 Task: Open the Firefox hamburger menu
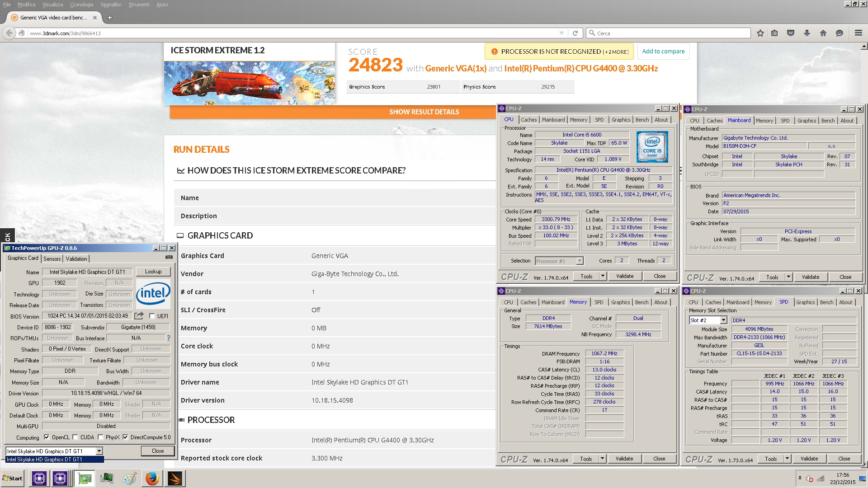858,33
